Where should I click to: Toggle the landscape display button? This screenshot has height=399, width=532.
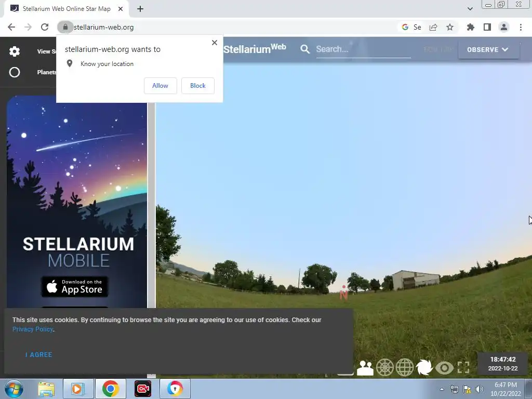pyautogui.click(x=365, y=368)
